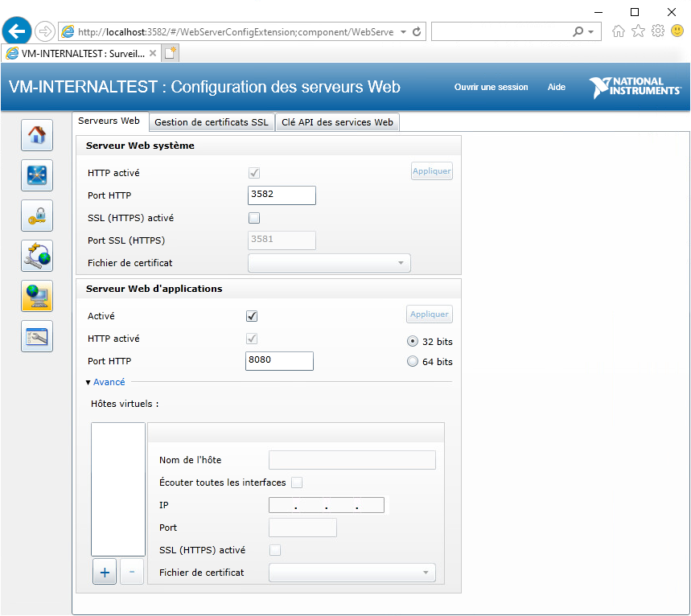Click the blue network nodes sidebar icon
691x616 pixels.
(37, 175)
